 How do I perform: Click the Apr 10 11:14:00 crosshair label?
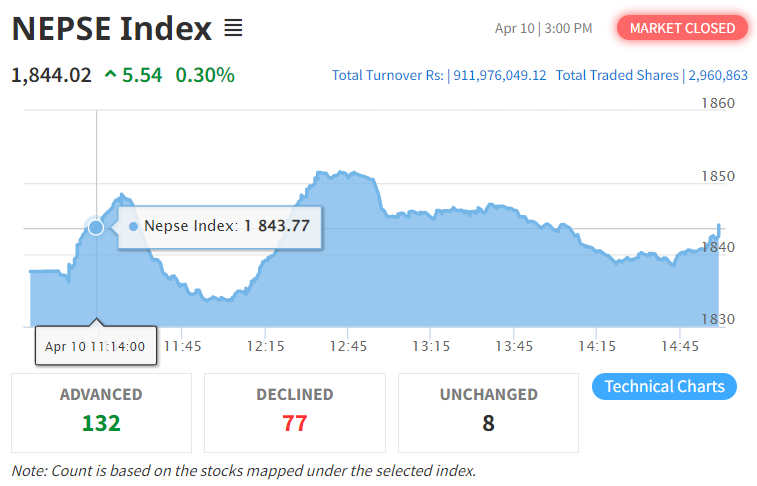[x=95, y=346]
